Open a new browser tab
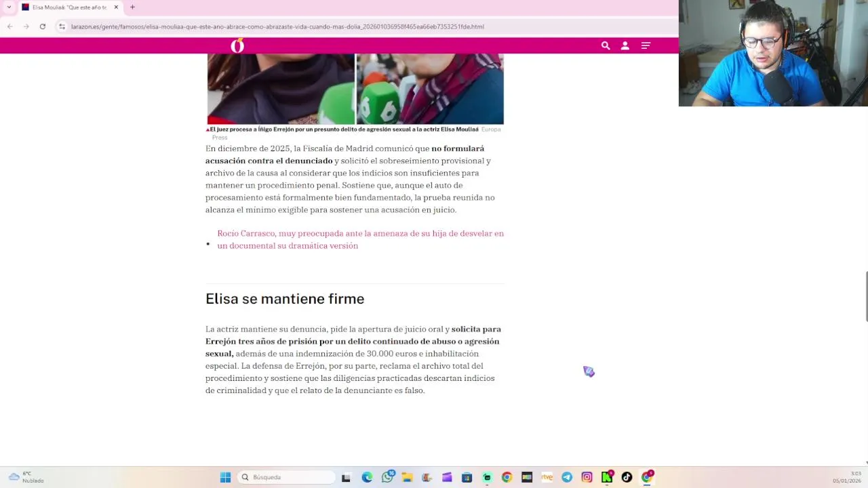 (132, 7)
